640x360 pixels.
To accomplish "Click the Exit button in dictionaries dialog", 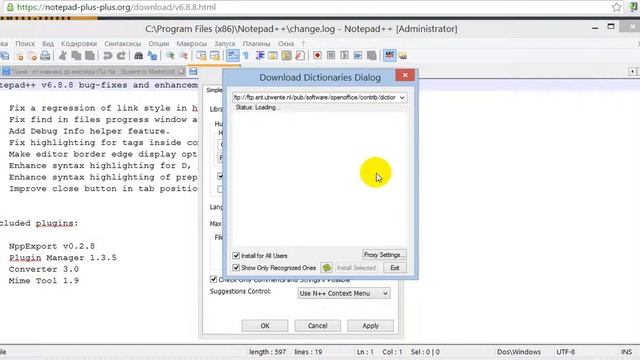I will coord(395,268).
